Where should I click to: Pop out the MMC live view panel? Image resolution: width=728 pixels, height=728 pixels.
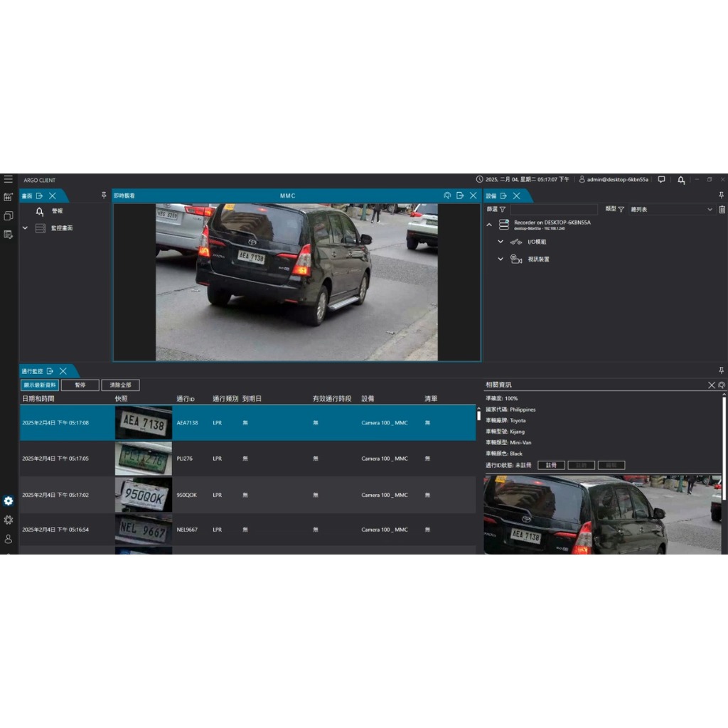460,196
